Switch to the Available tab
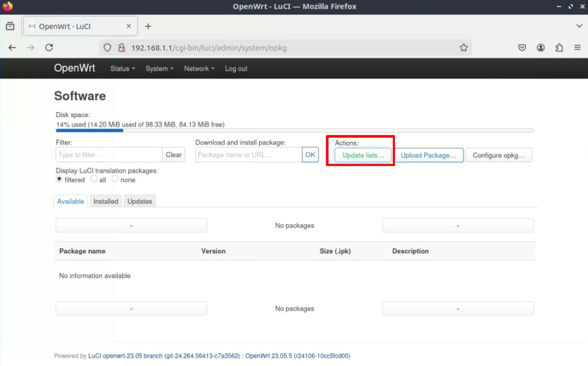 pyautogui.click(x=71, y=201)
